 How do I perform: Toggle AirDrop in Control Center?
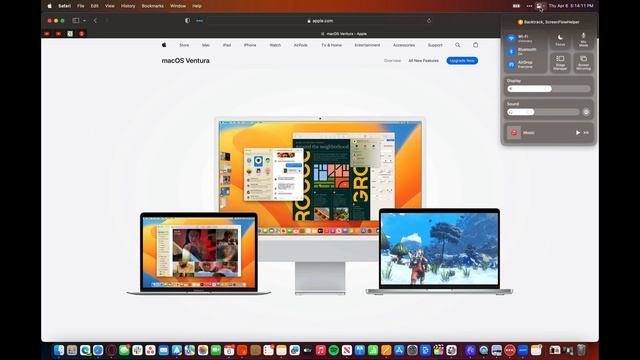pos(511,64)
